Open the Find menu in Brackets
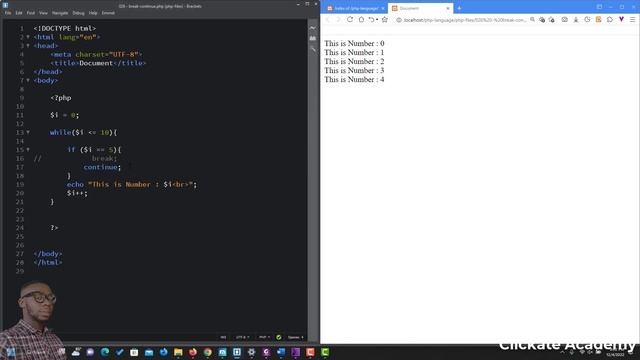This screenshot has height=360, width=640. pos(31,13)
